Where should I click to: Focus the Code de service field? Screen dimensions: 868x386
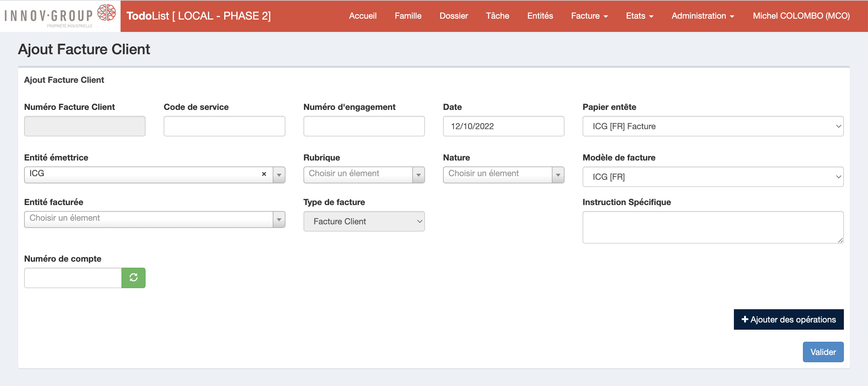[225, 126]
